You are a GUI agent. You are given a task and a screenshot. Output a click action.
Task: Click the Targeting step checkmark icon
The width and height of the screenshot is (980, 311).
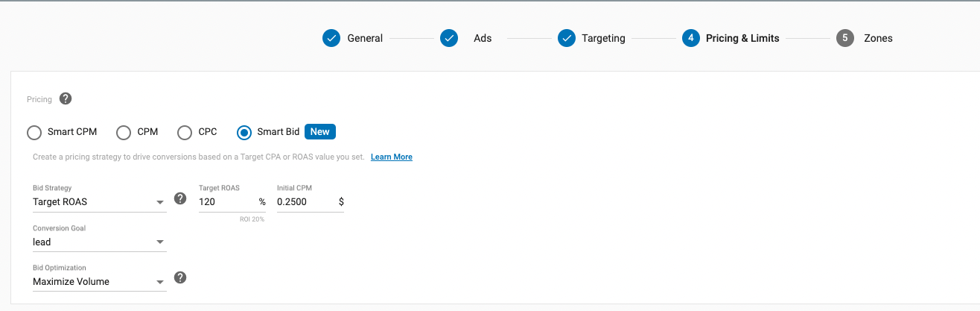click(567, 38)
